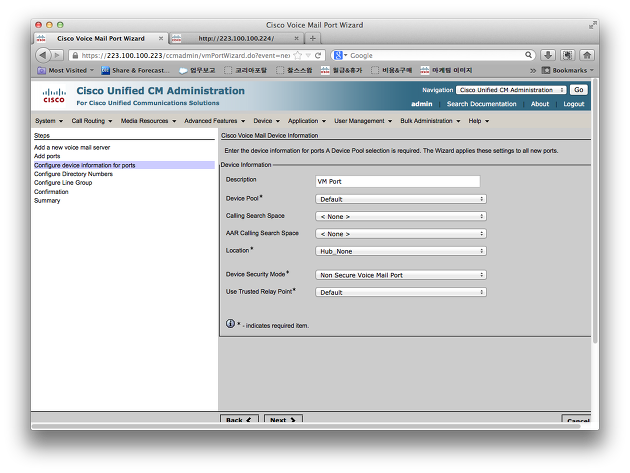The image size is (630, 473).
Task: Open the Calling Search Space dropdown
Action: pyautogui.click(x=401, y=217)
